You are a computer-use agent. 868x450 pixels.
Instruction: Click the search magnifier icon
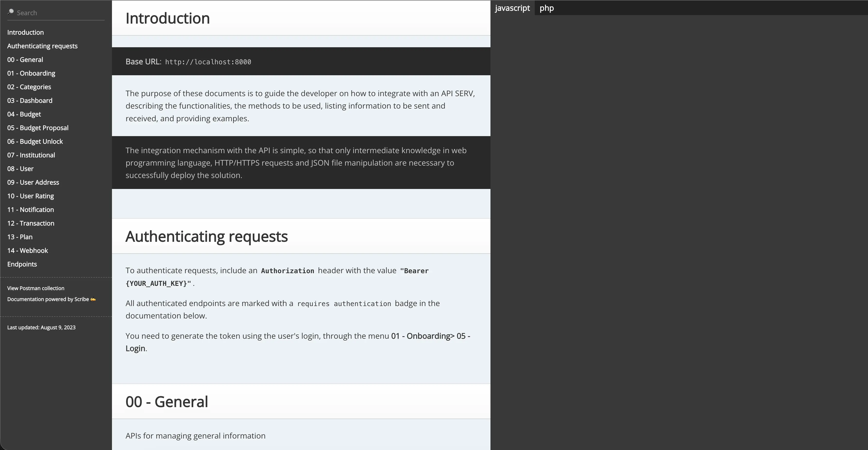(x=10, y=12)
